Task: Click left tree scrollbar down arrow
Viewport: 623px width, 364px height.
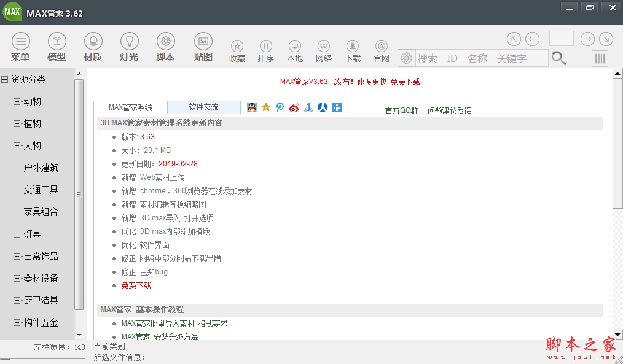Action: click(x=79, y=335)
